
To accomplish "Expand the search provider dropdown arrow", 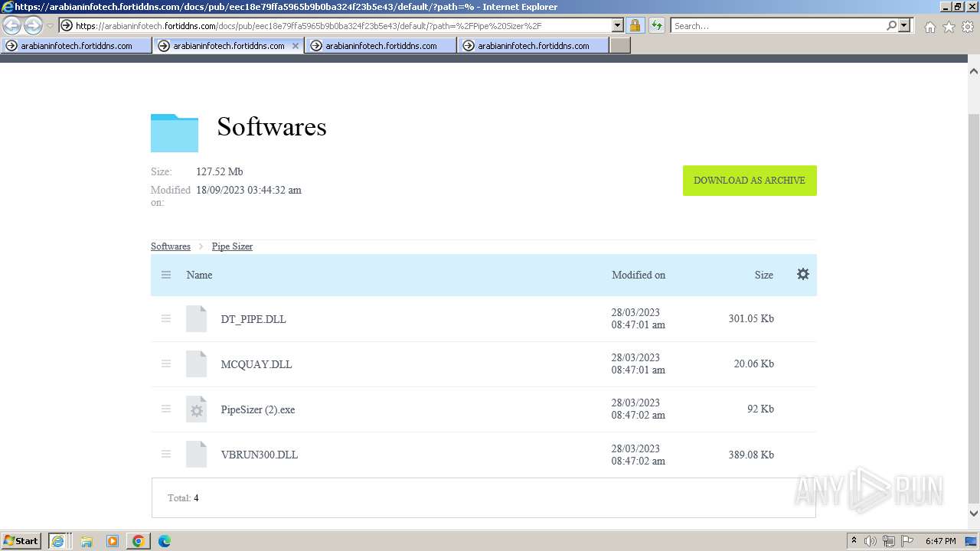I will tap(905, 25).
